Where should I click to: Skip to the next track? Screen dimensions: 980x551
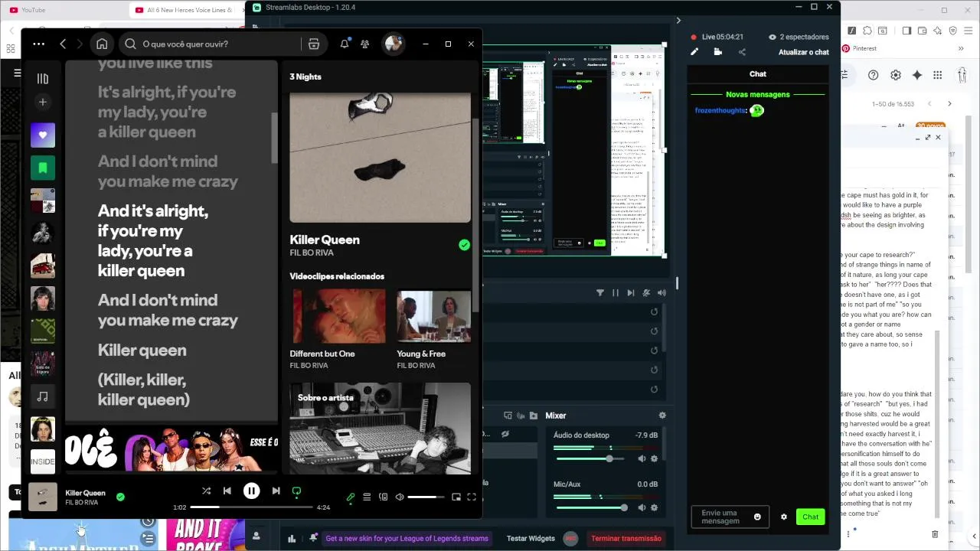(x=276, y=491)
